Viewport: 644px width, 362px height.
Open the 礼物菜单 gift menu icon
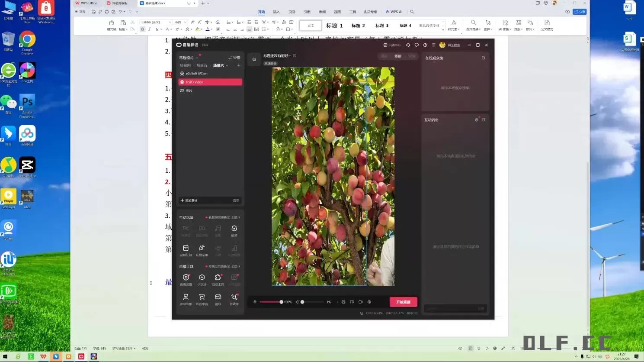[202, 249]
